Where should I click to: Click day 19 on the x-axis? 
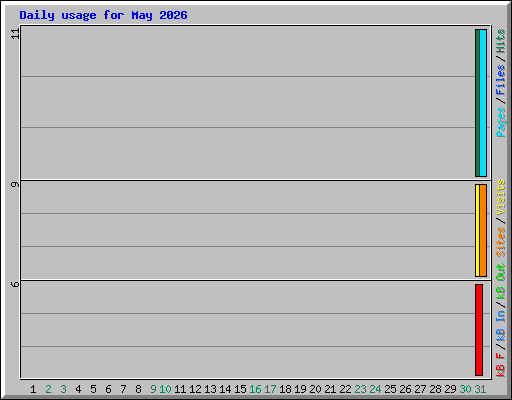[x=300, y=389]
